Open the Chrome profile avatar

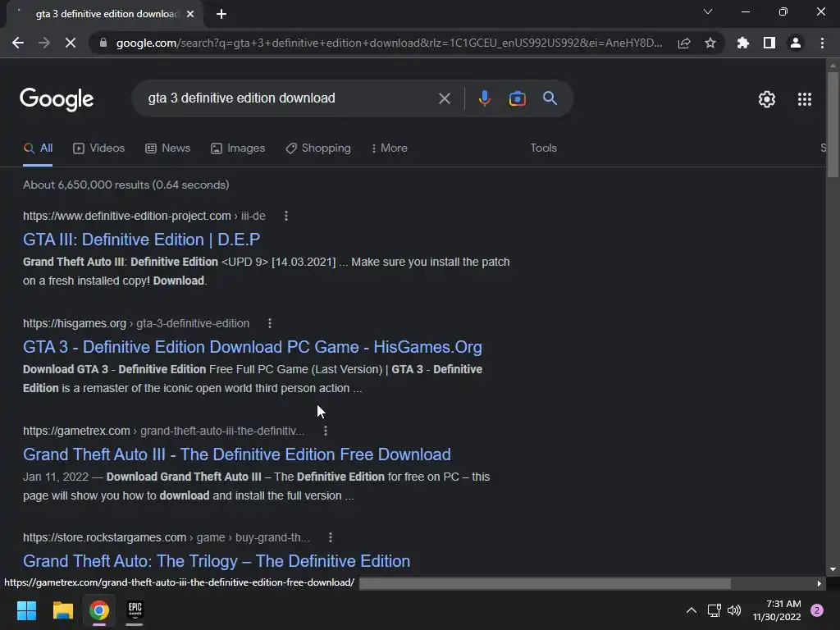796,43
